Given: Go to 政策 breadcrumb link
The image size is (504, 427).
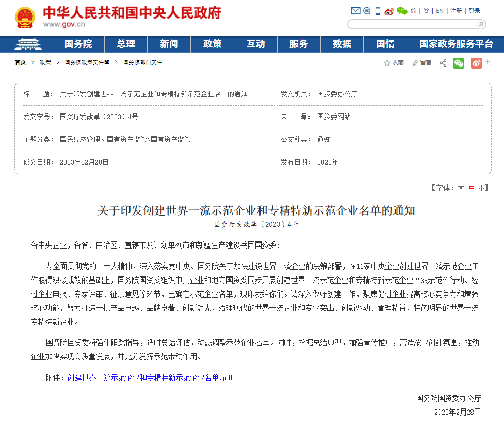Looking at the screenshot, I should [x=45, y=62].
